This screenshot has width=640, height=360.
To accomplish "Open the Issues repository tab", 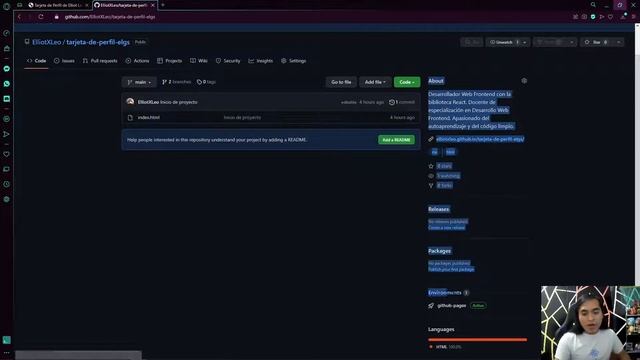I will coord(64,61).
